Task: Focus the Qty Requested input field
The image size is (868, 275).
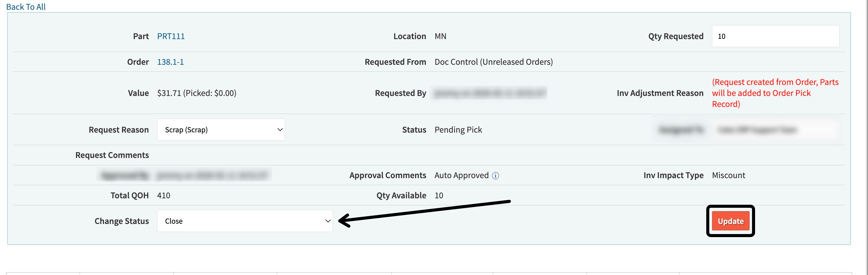Action: pyautogui.click(x=775, y=36)
